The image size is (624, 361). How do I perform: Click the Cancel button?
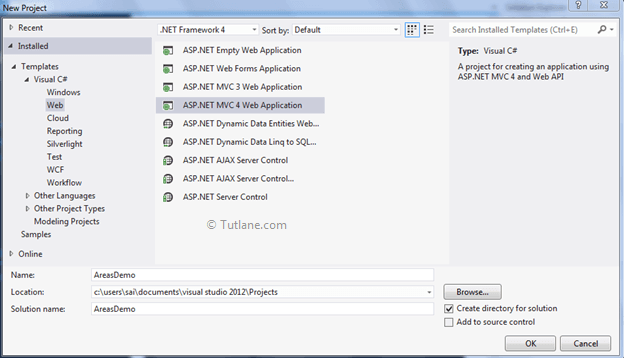(585, 343)
